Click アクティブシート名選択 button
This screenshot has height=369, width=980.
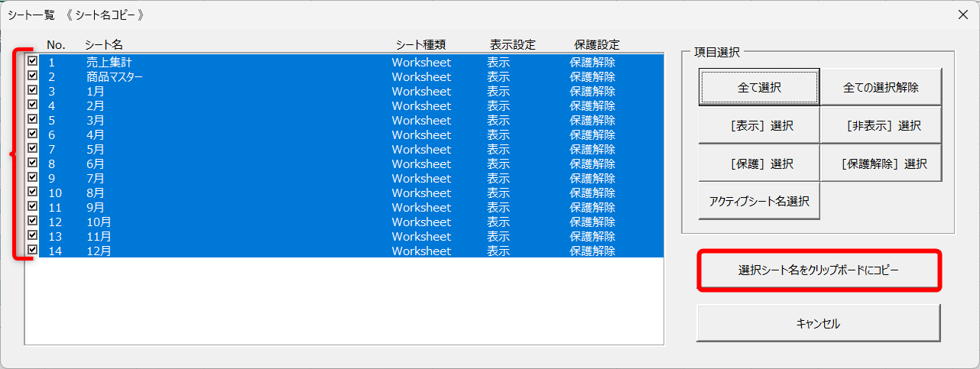pyautogui.click(x=759, y=201)
